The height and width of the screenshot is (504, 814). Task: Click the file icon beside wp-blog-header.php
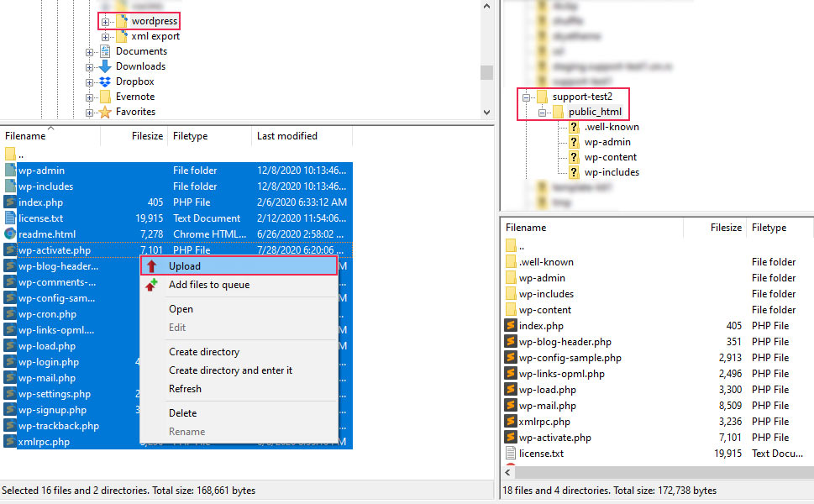511,342
